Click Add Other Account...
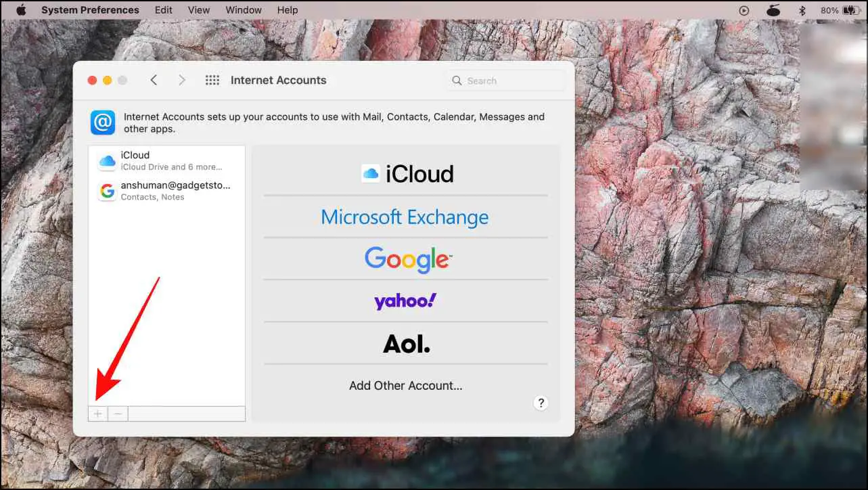 point(406,386)
